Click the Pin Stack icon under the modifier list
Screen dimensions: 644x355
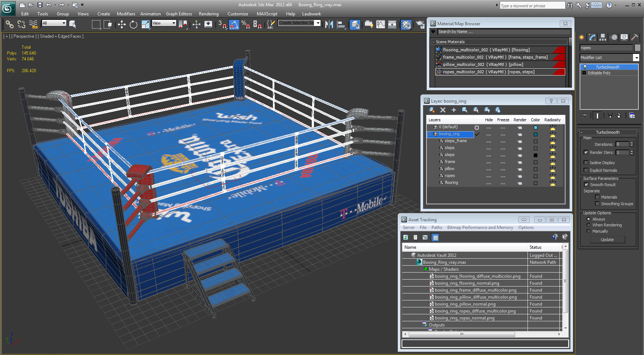tap(584, 115)
